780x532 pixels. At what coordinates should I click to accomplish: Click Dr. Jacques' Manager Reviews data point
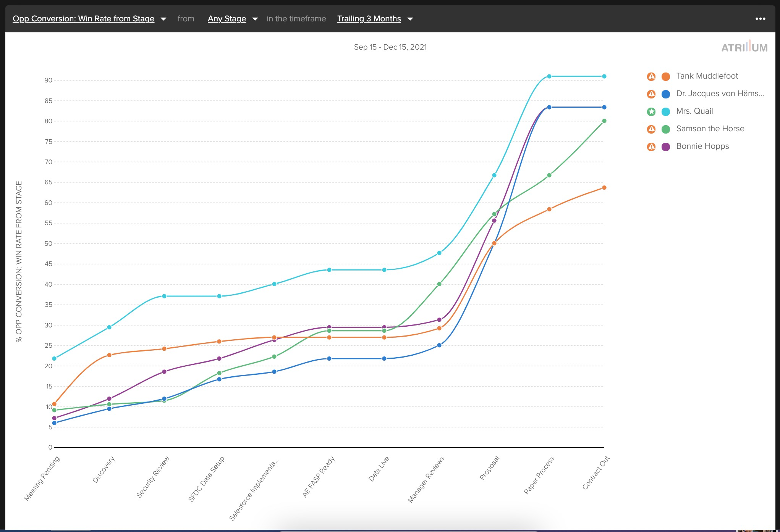point(439,345)
